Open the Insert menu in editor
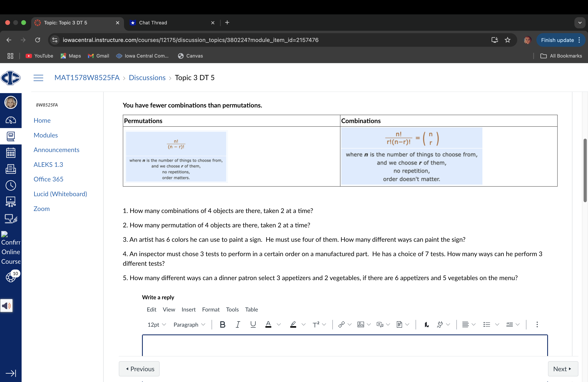The width and height of the screenshot is (588, 382). [x=188, y=309]
